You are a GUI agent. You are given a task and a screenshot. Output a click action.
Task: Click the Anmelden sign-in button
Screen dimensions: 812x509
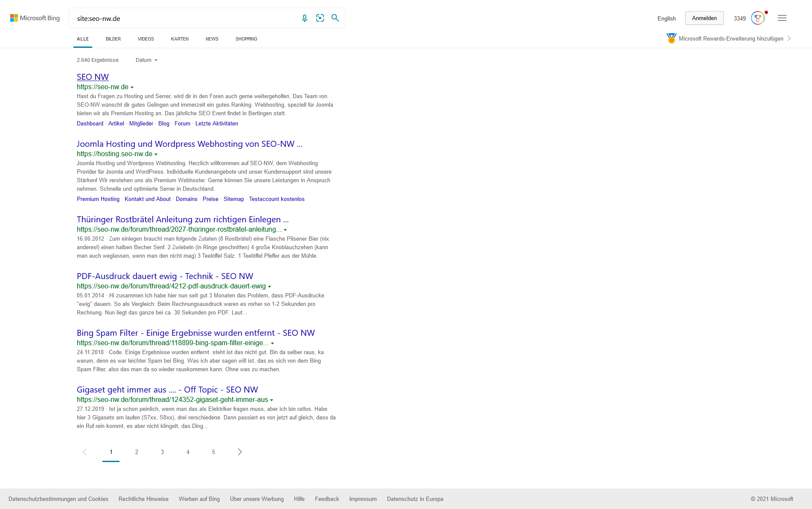click(x=704, y=18)
